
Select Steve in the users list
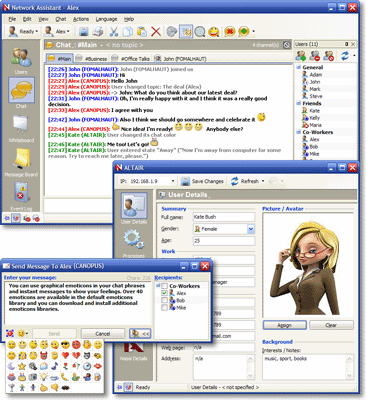[315, 96]
